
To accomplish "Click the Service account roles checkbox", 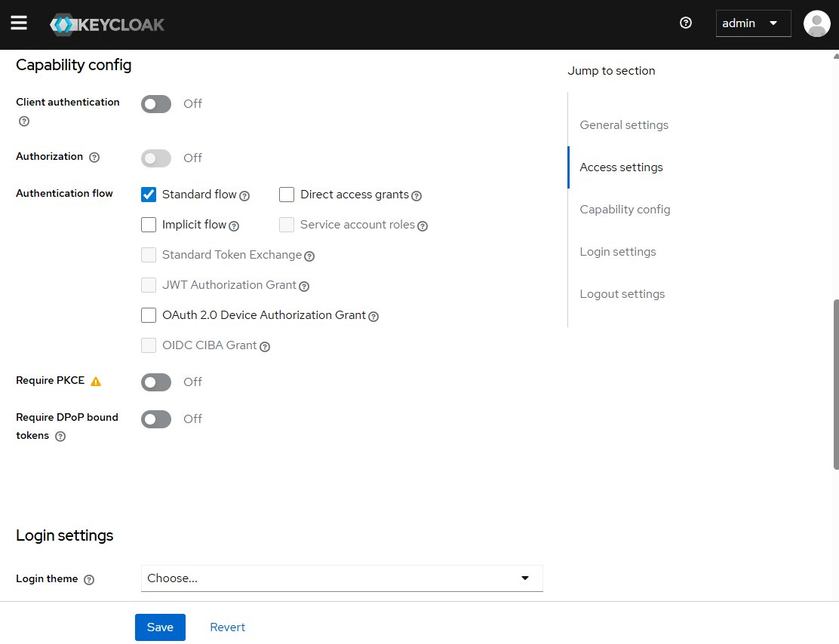I will pos(287,225).
